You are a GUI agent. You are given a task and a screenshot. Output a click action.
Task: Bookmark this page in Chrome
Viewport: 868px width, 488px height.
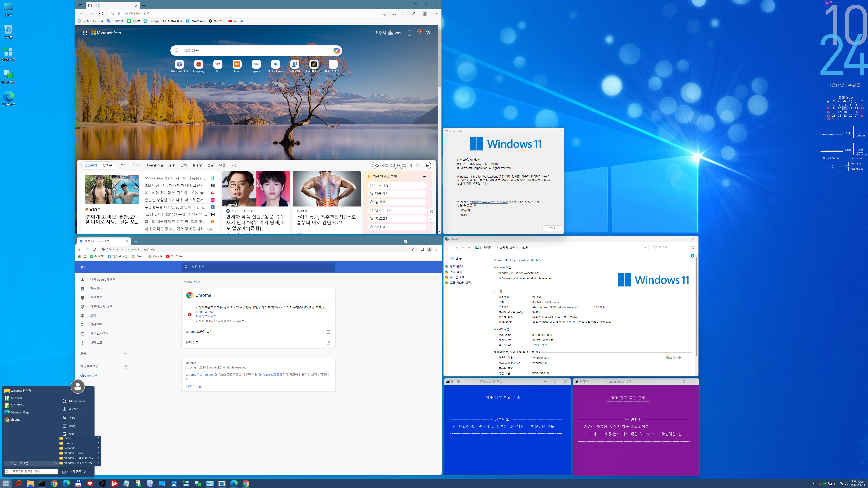[x=413, y=249]
